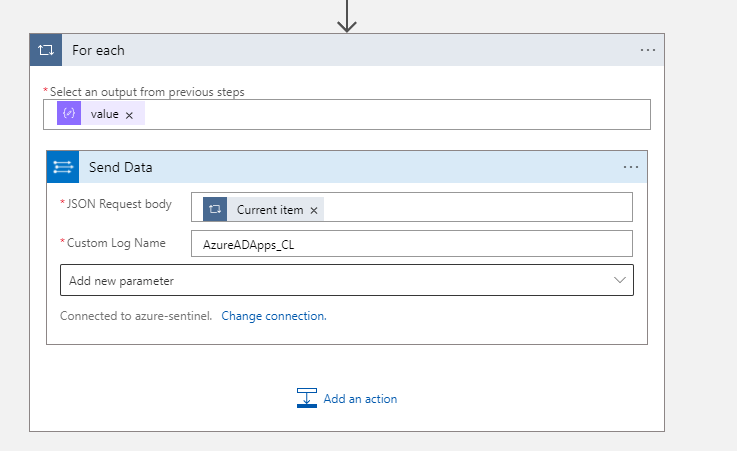Image resolution: width=737 pixels, height=451 pixels.
Task: Remove the Current item token
Action: pos(314,211)
